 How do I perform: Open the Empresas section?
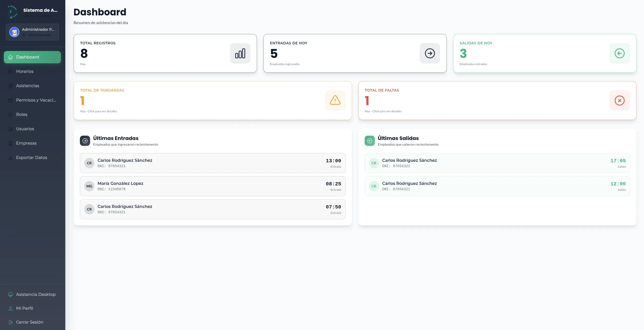[x=26, y=143]
